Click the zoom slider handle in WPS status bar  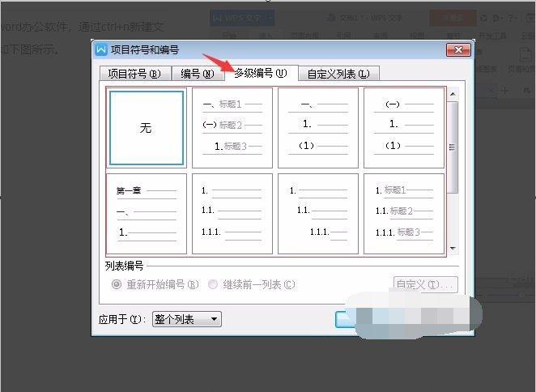pyautogui.click(x=522, y=295)
